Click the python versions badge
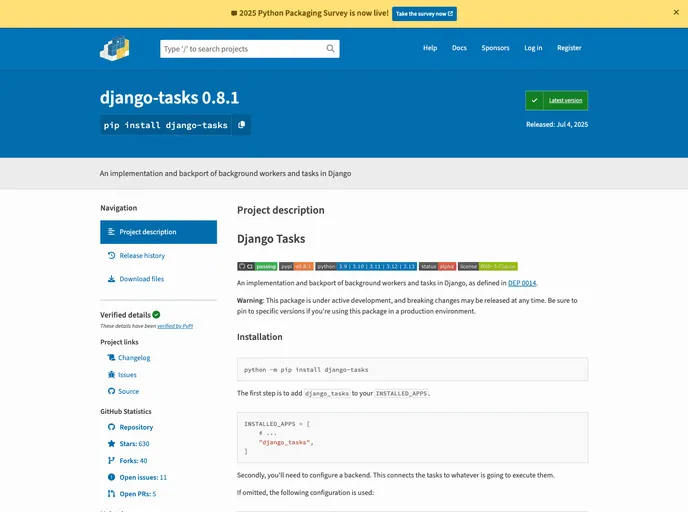This screenshot has width=688, height=512. click(366, 266)
